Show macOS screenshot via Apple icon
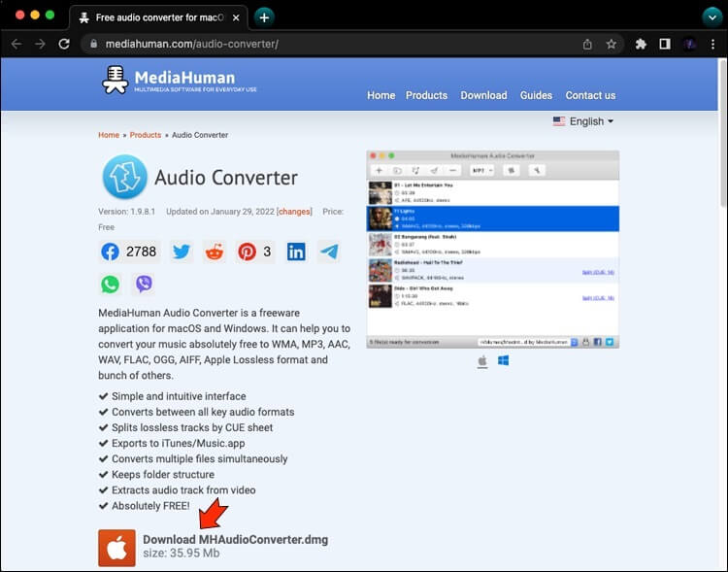This screenshot has height=572, width=728. point(482,360)
